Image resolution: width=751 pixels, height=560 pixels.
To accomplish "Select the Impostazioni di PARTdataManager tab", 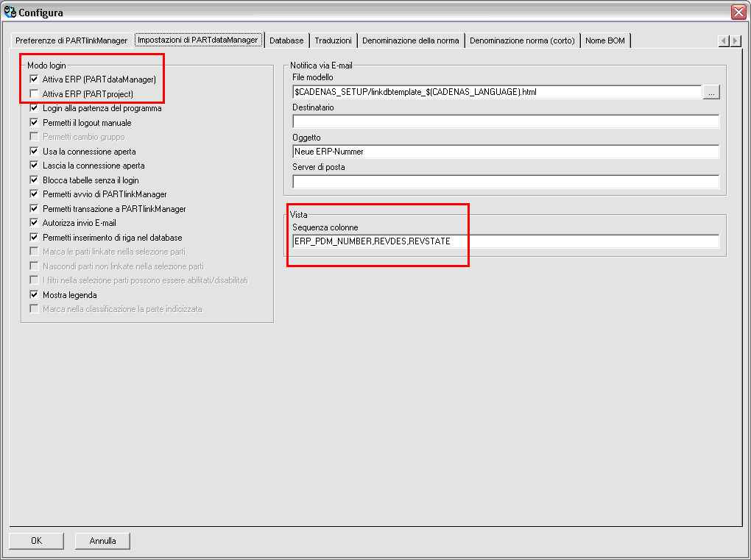I will point(198,40).
